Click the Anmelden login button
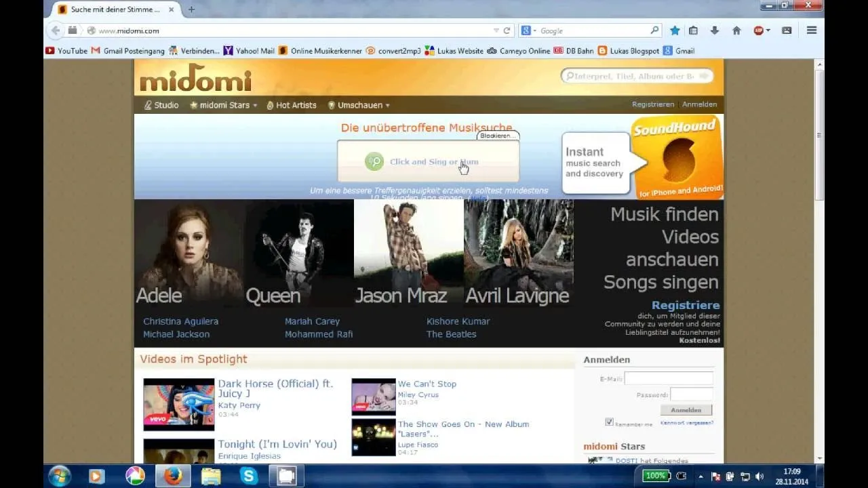The image size is (868, 488). (x=686, y=410)
